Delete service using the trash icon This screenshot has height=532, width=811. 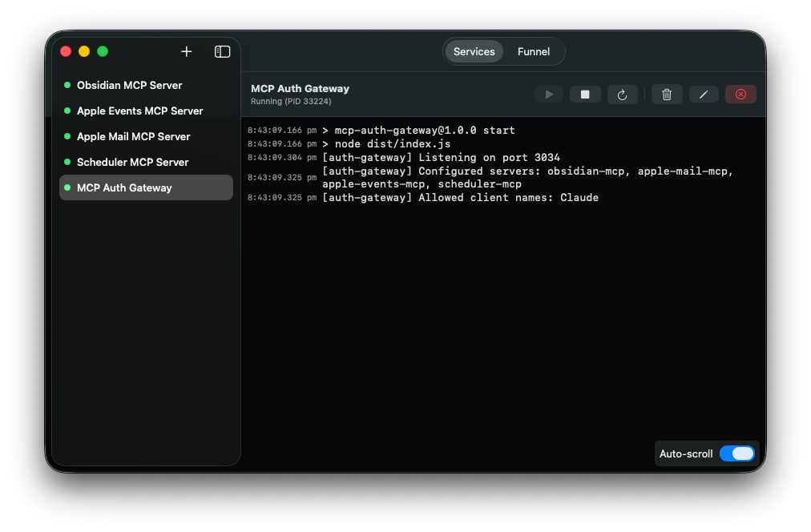pos(667,95)
